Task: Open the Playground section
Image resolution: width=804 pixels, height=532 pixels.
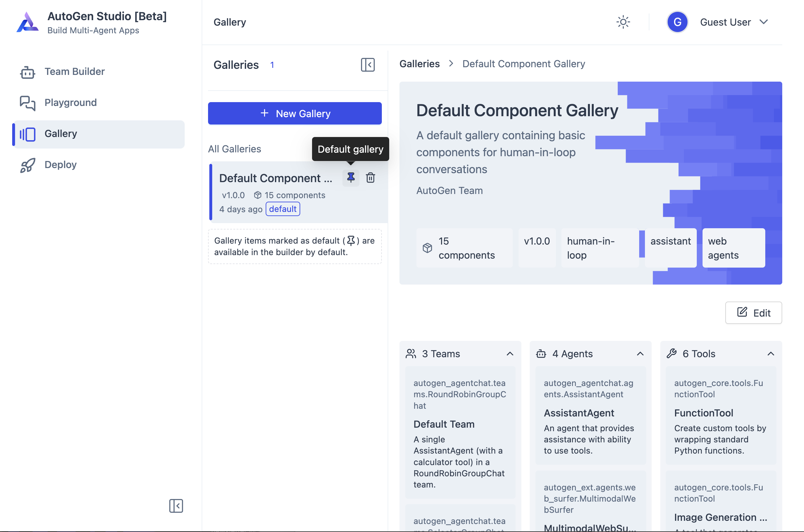Action: click(70, 102)
